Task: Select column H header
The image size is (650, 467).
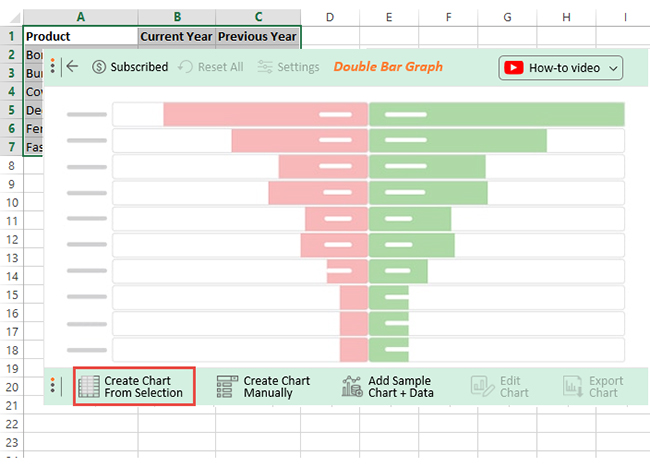Action: (x=566, y=17)
